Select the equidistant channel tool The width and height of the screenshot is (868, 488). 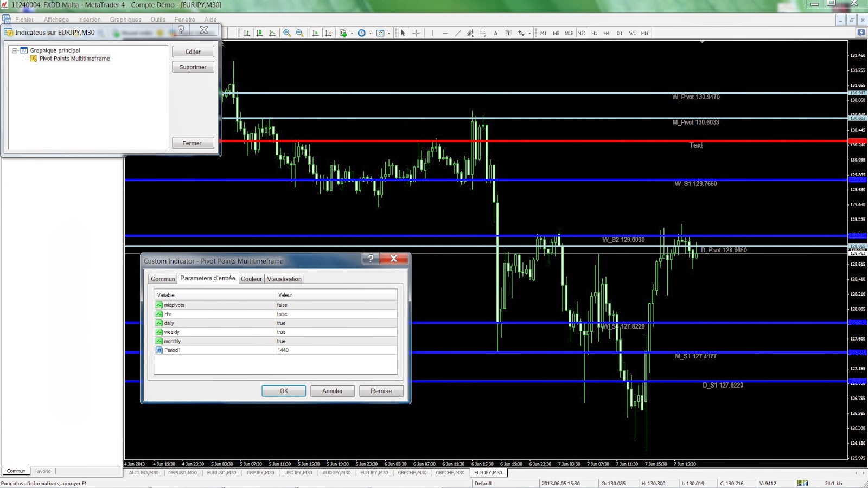(x=470, y=33)
